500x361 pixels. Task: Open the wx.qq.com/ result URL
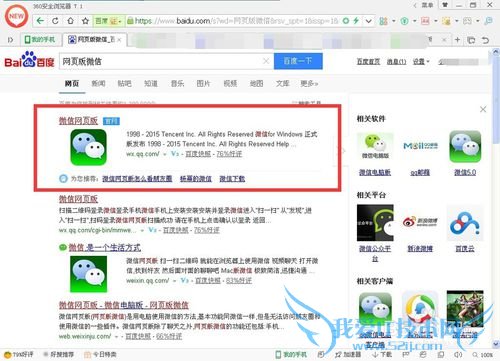(x=143, y=154)
